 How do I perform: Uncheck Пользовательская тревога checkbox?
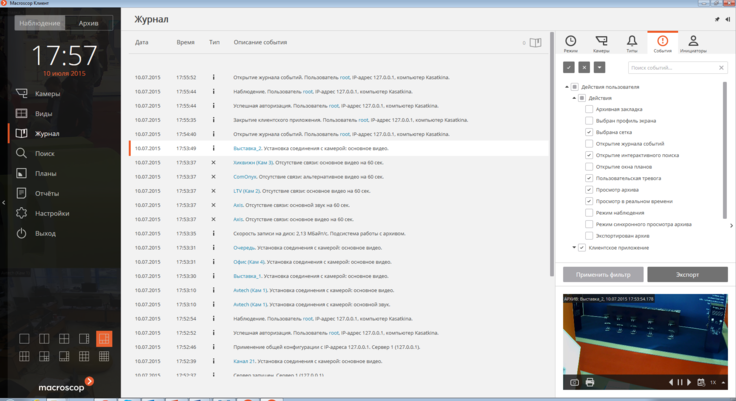tap(589, 178)
